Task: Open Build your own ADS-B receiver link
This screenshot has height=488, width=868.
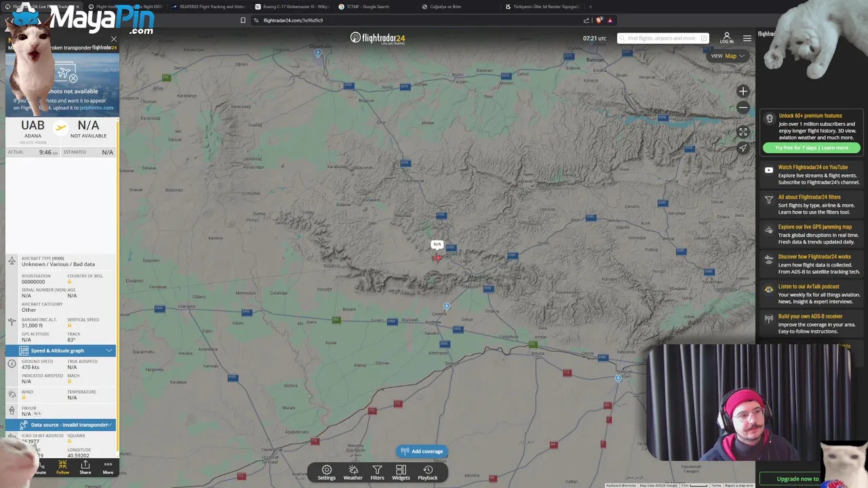Action: coord(811,317)
